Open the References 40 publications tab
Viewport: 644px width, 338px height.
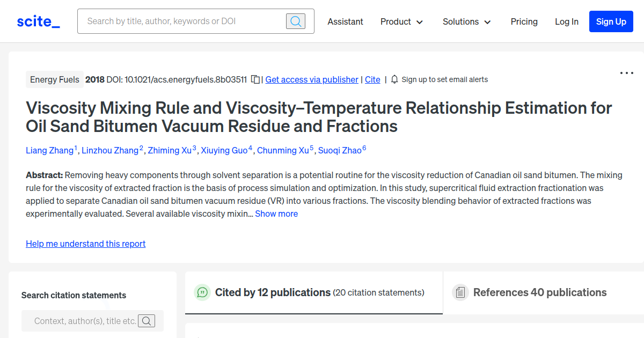point(540,292)
